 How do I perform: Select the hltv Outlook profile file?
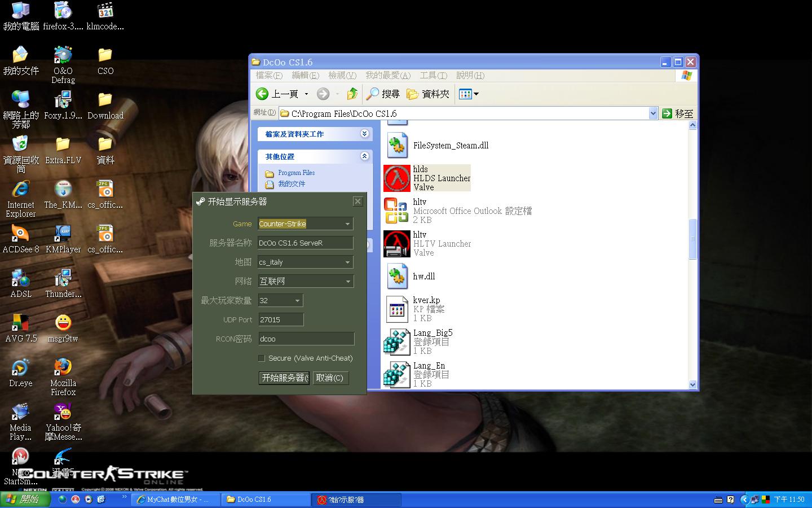[457, 211]
